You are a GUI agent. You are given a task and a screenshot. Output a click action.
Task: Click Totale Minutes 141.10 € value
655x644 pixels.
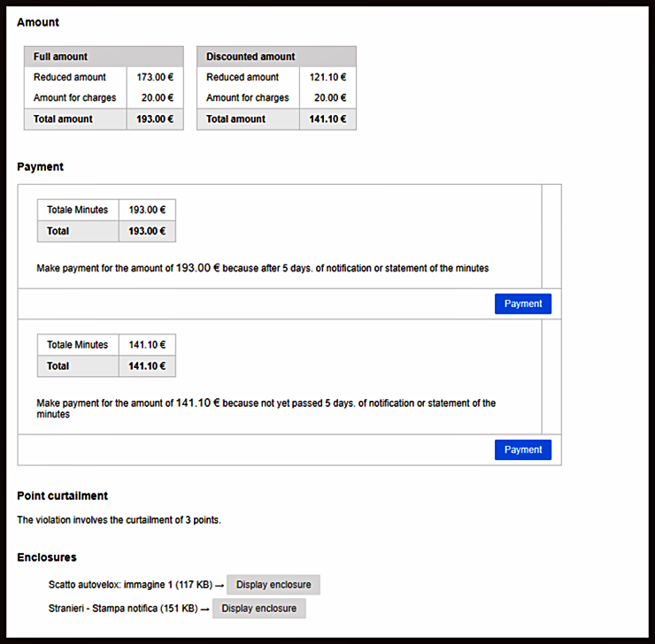click(147, 345)
